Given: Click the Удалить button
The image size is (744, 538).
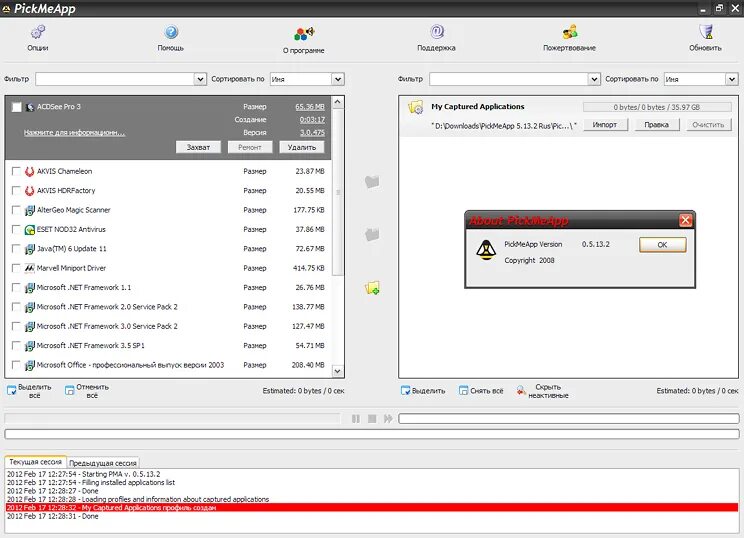Looking at the screenshot, I should [302, 148].
